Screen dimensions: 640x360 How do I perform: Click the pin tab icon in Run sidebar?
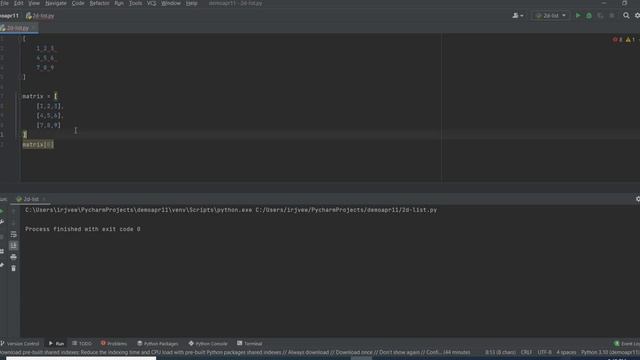tap(2, 265)
